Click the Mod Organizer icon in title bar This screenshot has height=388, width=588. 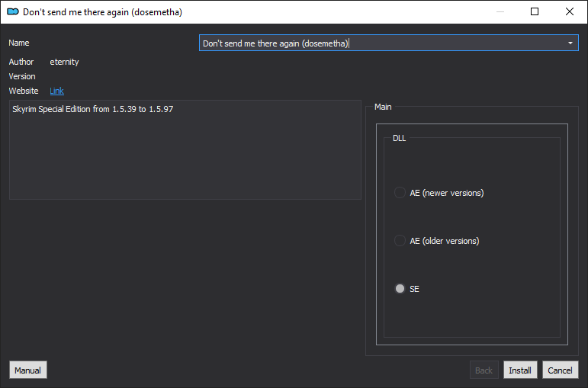click(13, 12)
